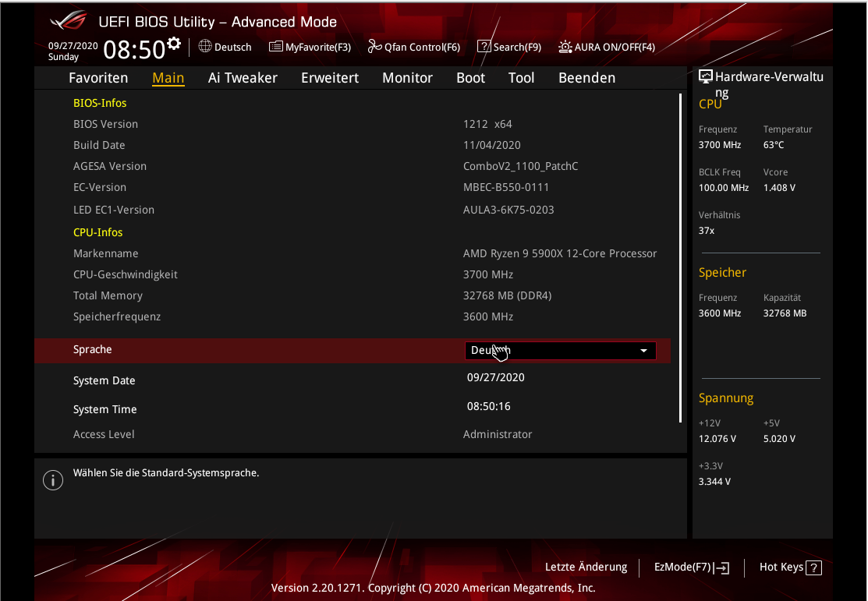The height and width of the screenshot is (601, 868).
Task: Switch to the Boot tab
Action: pyautogui.click(x=470, y=77)
